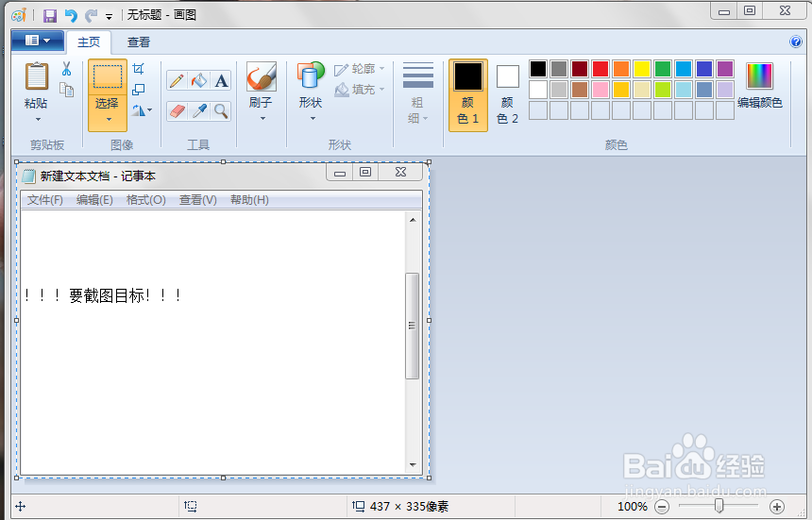The image size is (812, 520).
Task: Select the Fill with color bucket
Action: pyautogui.click(x=199, y=81)
